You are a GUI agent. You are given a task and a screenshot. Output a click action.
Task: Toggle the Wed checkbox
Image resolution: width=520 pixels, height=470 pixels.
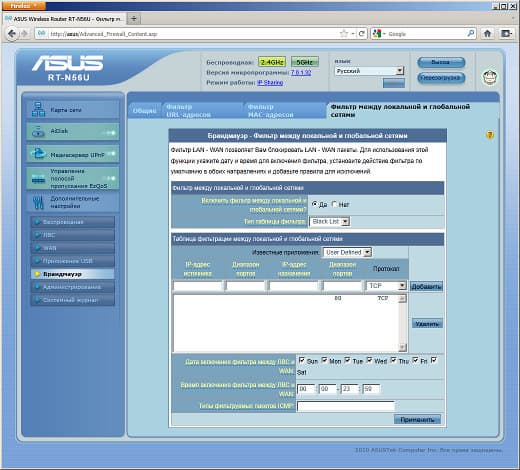coord(370,360)
